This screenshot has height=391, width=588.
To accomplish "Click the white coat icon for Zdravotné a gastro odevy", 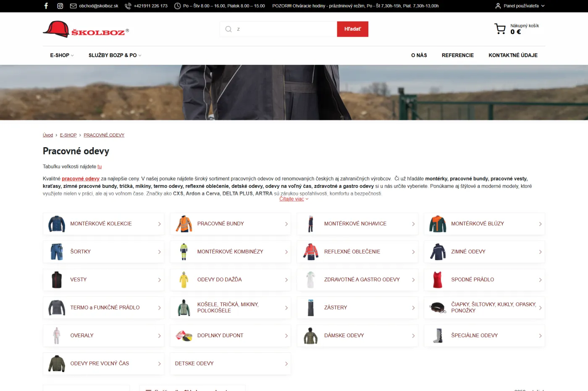I will pos(310,280).
